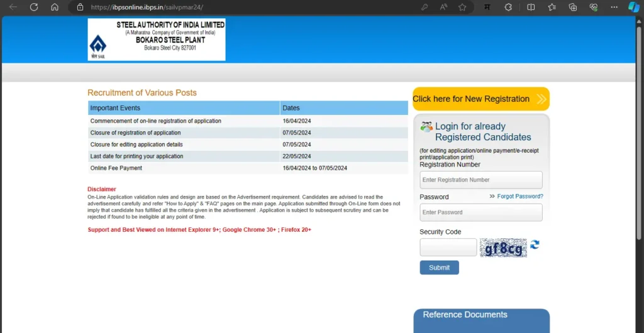Open Browser essentials heart icon
644x333 pixels.
[x=593, y=8]
